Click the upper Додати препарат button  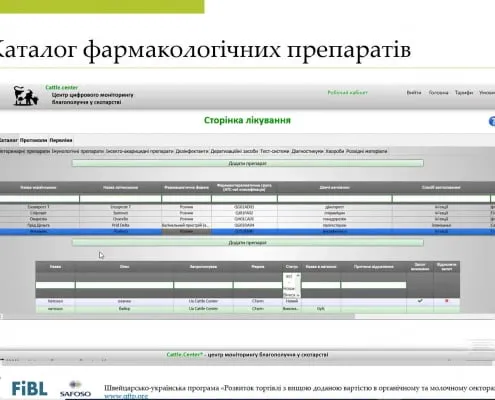pos(248,163)
